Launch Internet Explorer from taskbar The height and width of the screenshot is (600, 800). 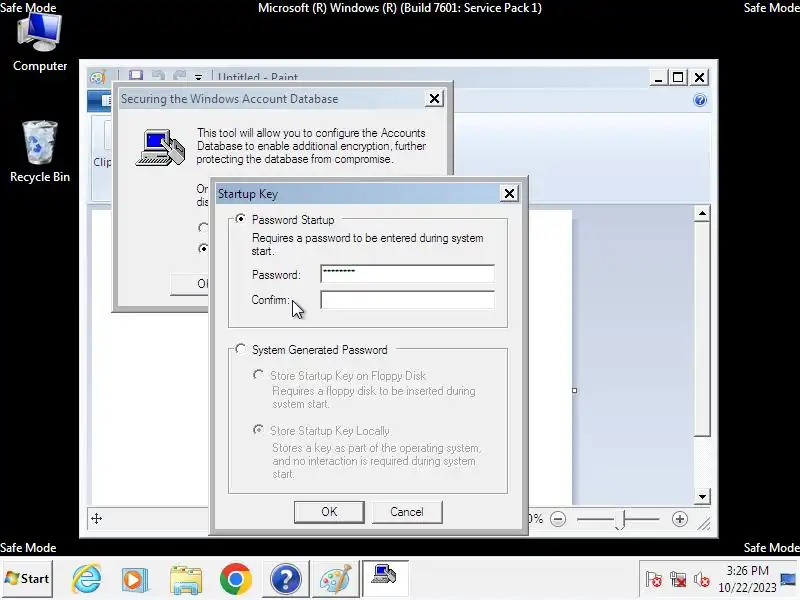click(x=86, y=579)
